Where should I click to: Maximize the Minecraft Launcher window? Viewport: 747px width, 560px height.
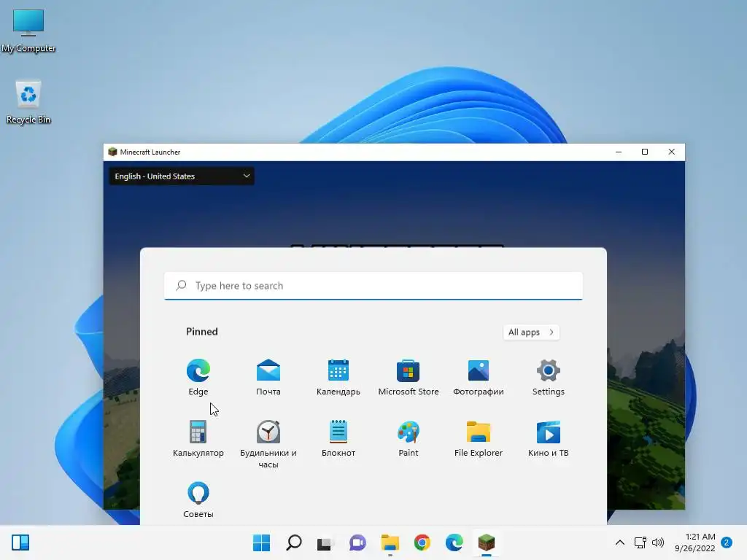pyautogui.click(x=645, y=152)
